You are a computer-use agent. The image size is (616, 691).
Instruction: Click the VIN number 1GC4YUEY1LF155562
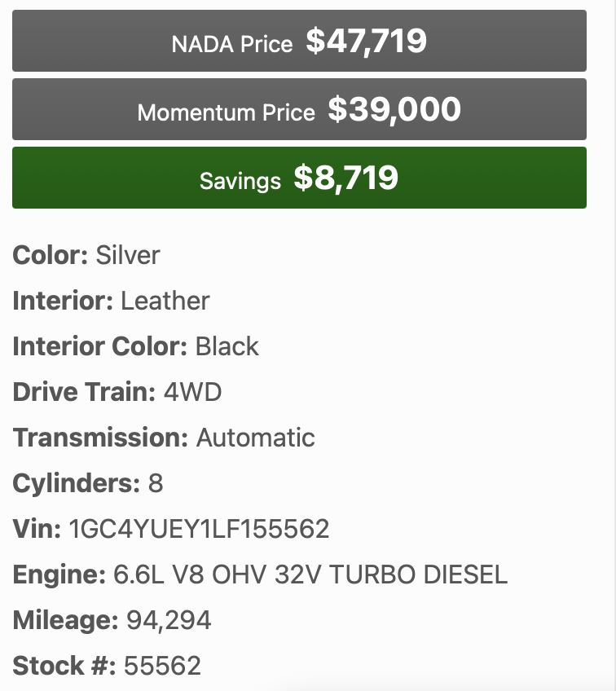(200, 530)
